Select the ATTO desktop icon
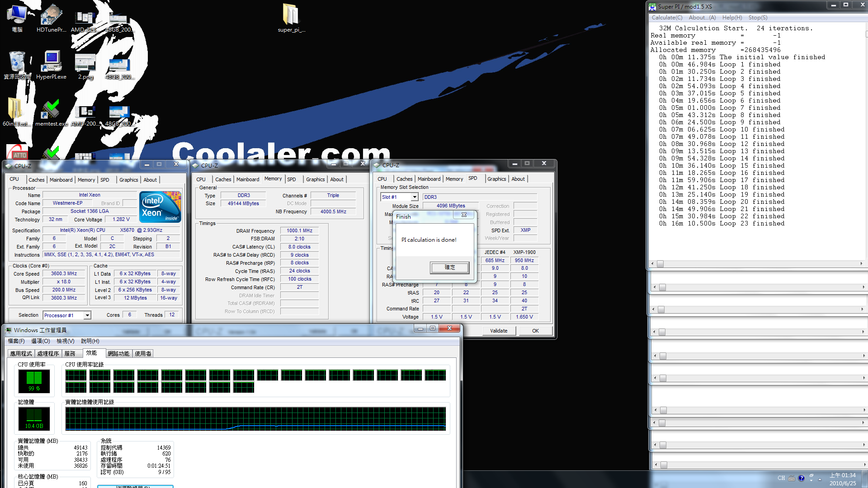Screen dimensions: 868x488 [17, 152]
